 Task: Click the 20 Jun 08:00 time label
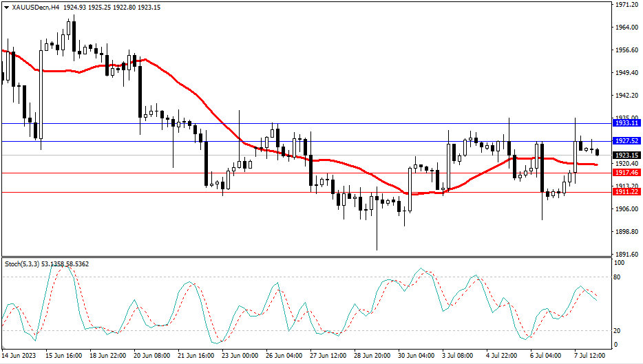click(151, 356)
